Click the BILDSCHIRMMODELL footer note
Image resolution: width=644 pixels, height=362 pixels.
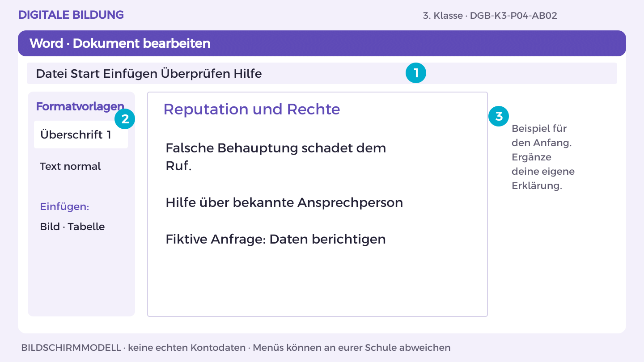(236, 347)
